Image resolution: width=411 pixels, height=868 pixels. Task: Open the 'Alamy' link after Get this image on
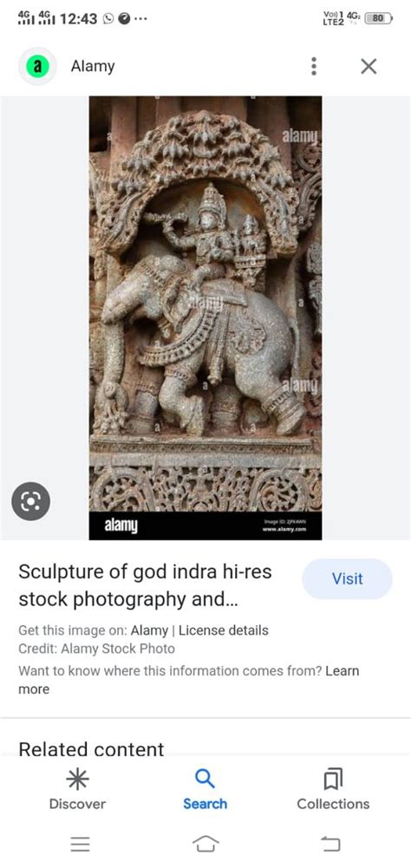click(149, 630)
